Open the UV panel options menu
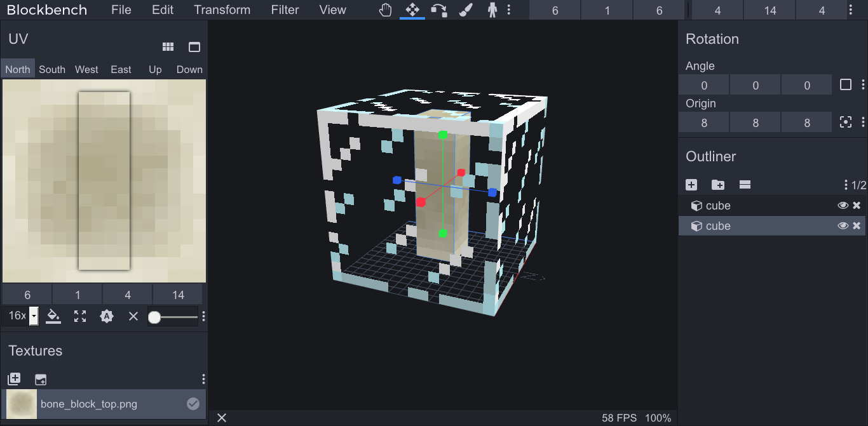This screenshot has height=426, width=868. [x=203, y=316]
